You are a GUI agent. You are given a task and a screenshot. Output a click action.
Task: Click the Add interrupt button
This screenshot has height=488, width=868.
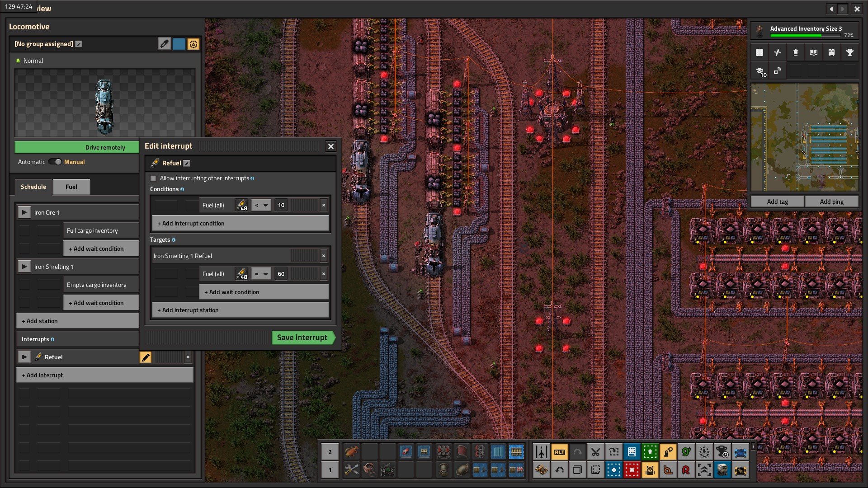click(x=105, y=375)
